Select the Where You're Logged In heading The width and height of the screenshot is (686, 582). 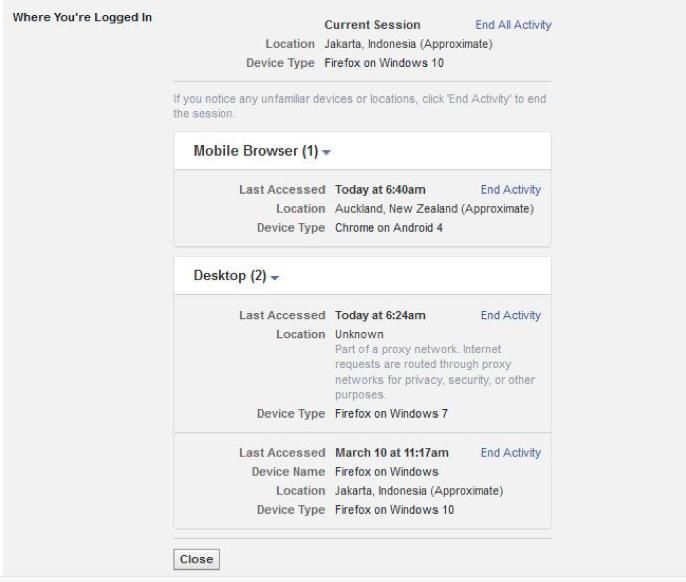(82, 17)
